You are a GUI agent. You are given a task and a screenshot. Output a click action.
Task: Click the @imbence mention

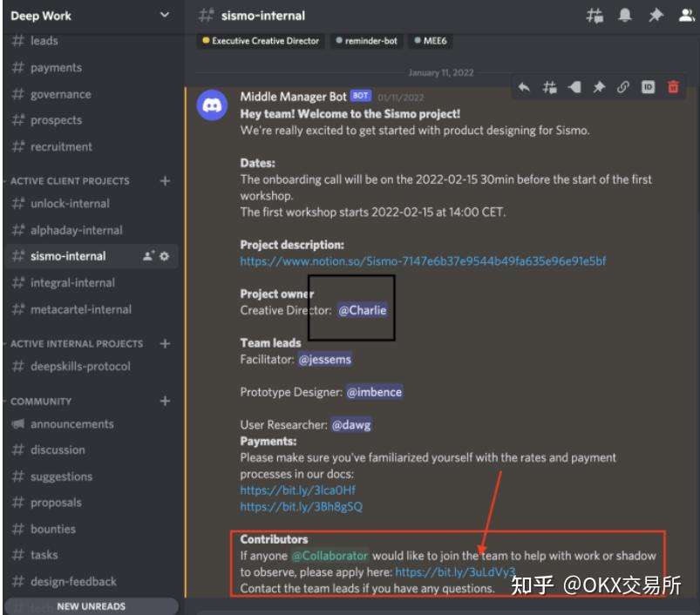click(375, 393)
